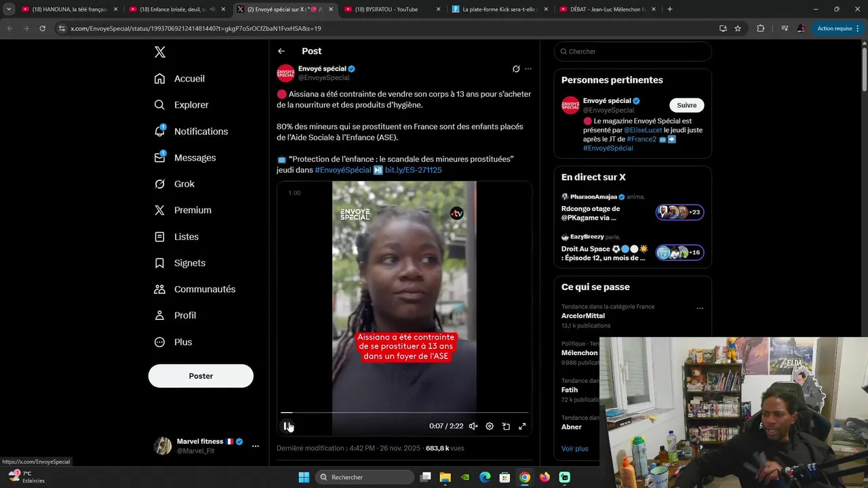This screenshot has width=868, height=488.
Task: Click Voir plus under trends
Action: [x=575, y=449]
